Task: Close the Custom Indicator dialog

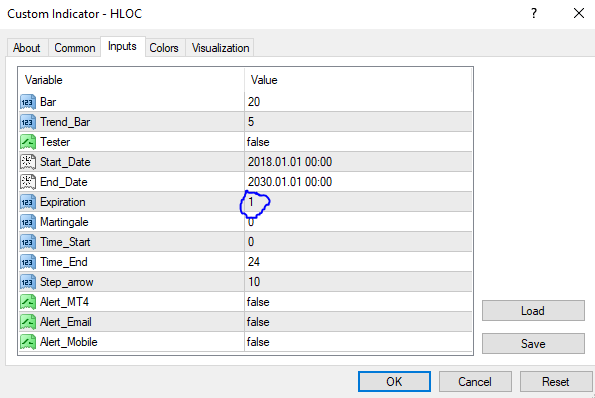Action: pos(579,14)
